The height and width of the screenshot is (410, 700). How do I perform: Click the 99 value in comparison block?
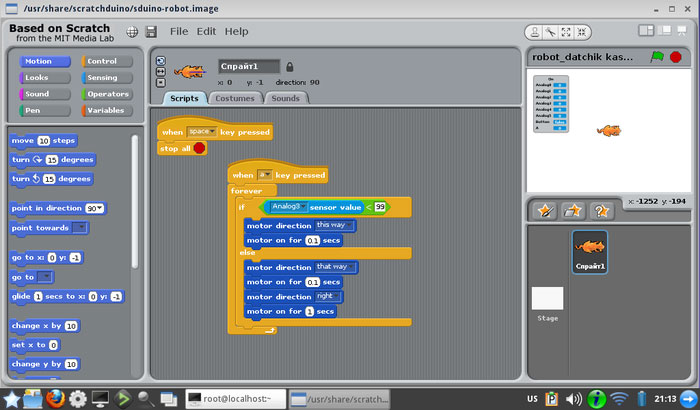(x=380, y=207)
